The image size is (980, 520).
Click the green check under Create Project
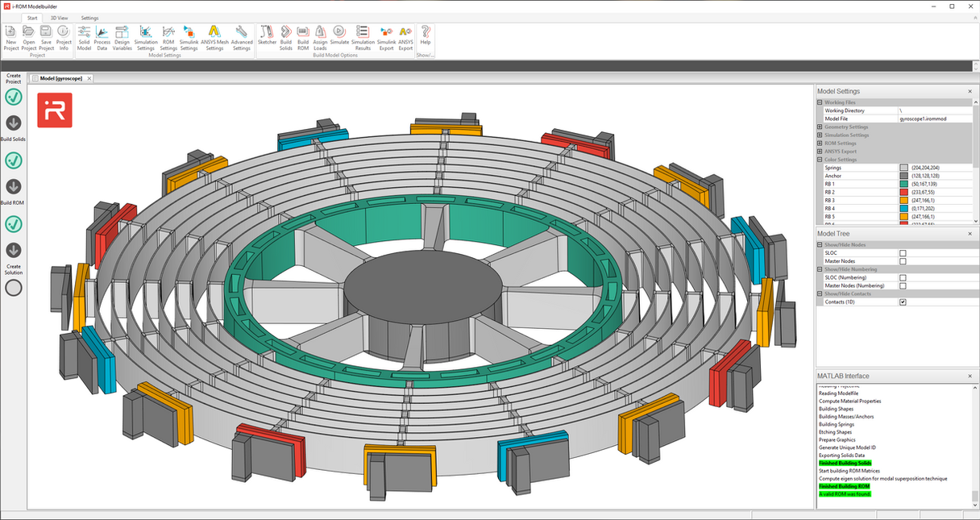point(14,97)
